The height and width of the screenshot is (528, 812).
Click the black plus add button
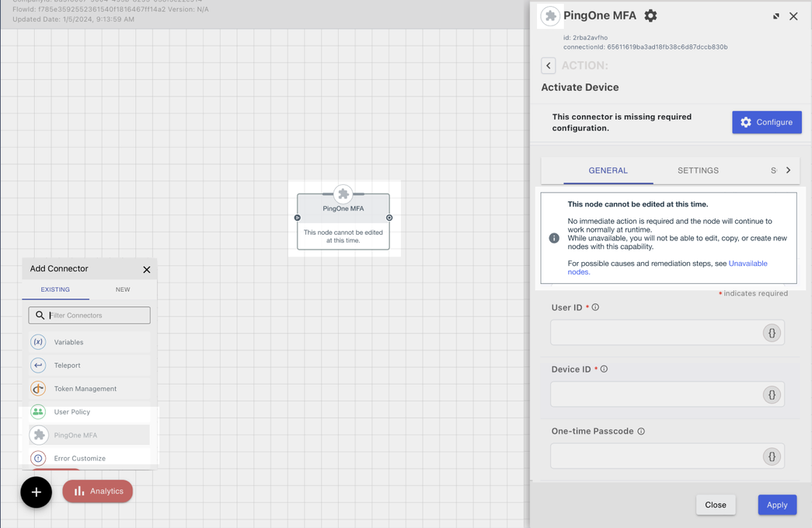pos(37,491)
